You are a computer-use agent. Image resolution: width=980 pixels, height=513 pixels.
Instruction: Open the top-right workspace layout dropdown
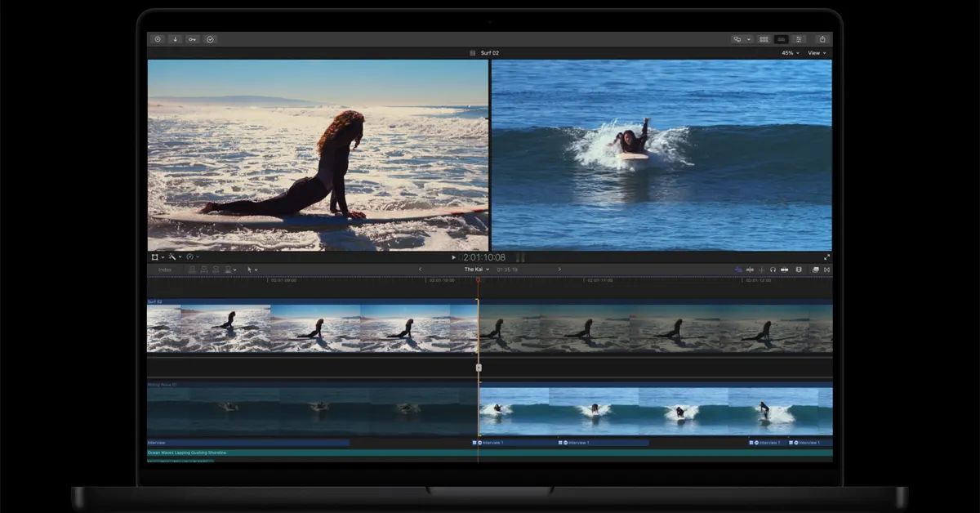click(742, 38)
